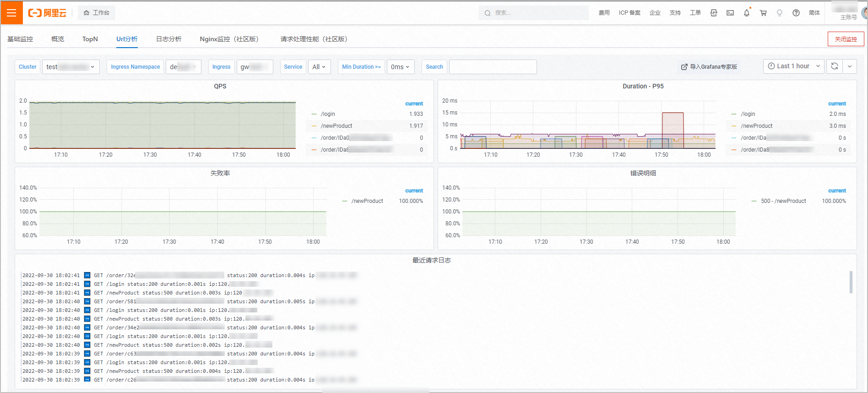Screen dimensions: 868x393
Task: Open the hamburger navigation menu
Action: tap(11, 13)
